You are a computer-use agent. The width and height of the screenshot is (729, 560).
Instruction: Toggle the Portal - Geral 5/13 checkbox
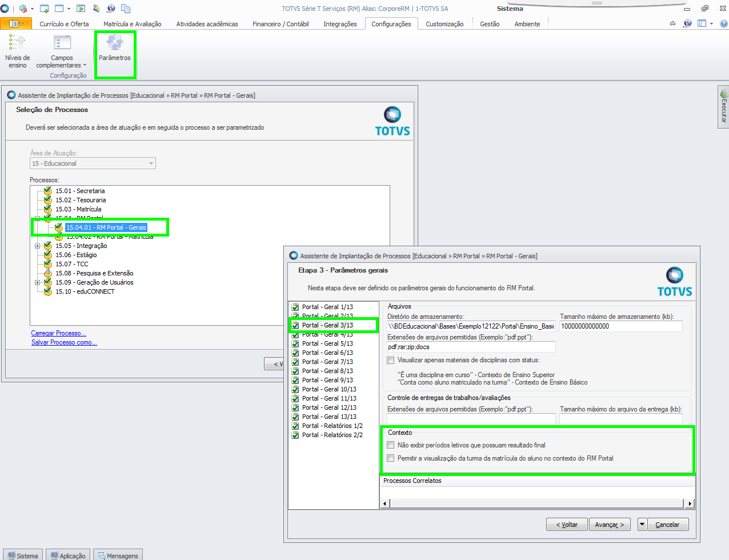point(295,343)
